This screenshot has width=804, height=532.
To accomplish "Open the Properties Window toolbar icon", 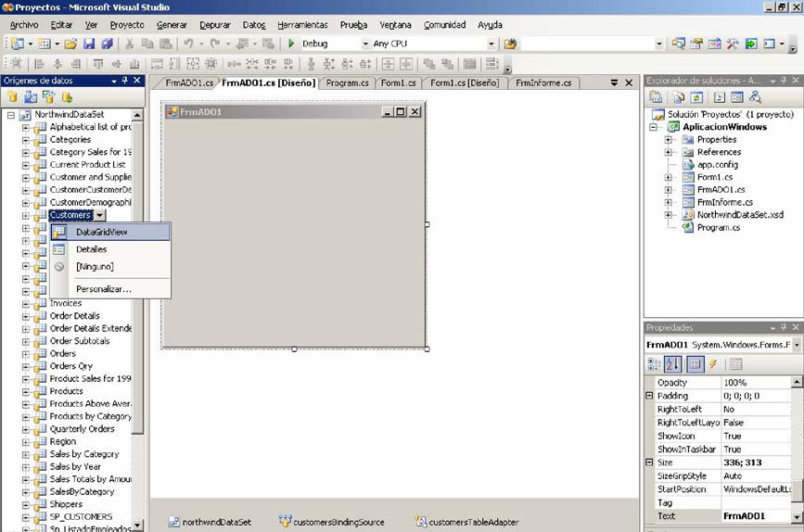I will tap(696, 44).
